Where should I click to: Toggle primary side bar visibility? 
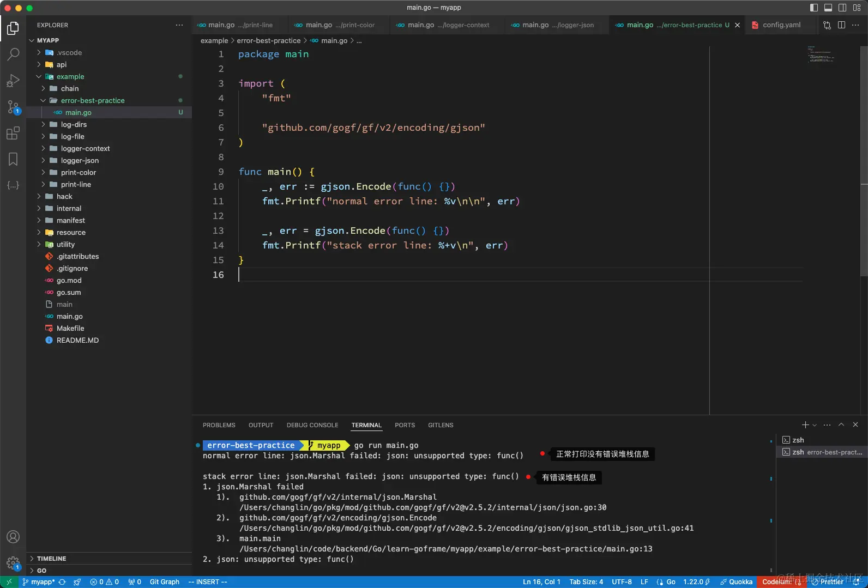pyautogui.click(x=814, y=8)
